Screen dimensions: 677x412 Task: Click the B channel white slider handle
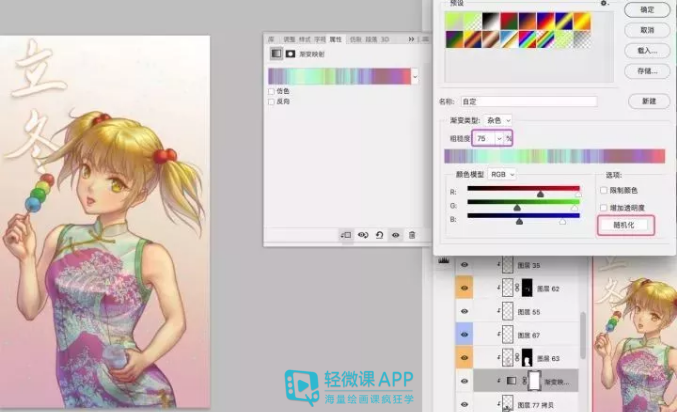[562, 222]
